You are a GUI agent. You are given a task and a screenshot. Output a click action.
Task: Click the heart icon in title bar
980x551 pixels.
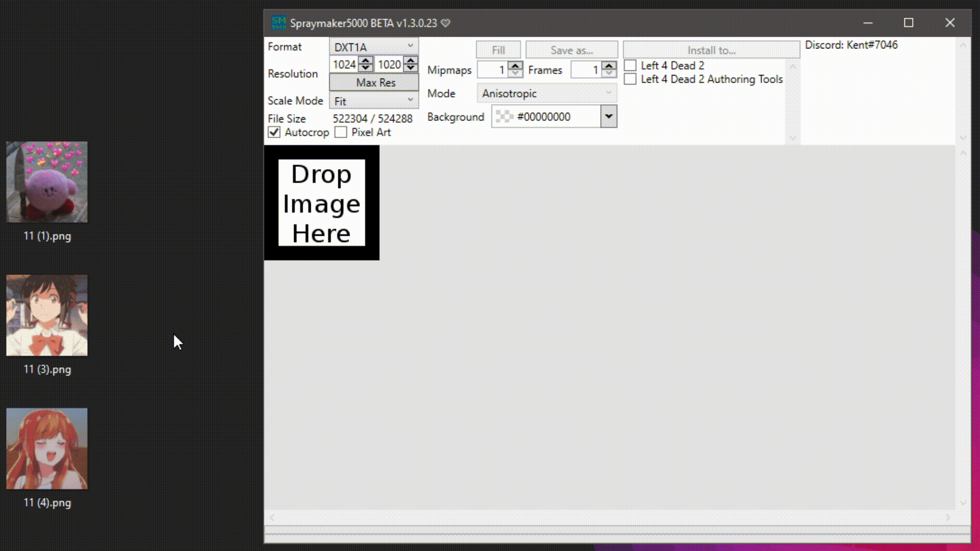446,23
